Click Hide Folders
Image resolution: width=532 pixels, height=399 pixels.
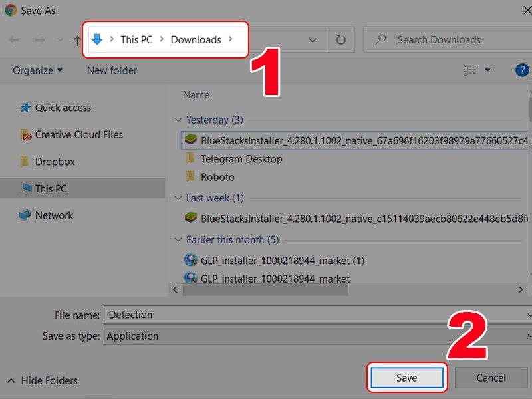click(43, 380)
